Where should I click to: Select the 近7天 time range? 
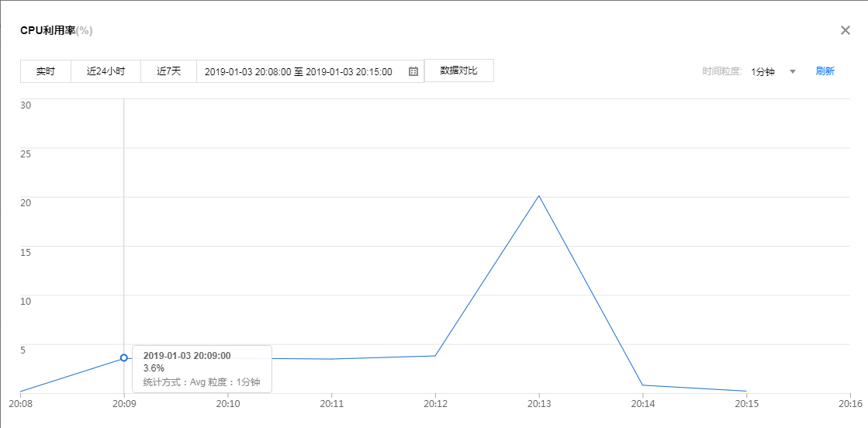[168, 71]
